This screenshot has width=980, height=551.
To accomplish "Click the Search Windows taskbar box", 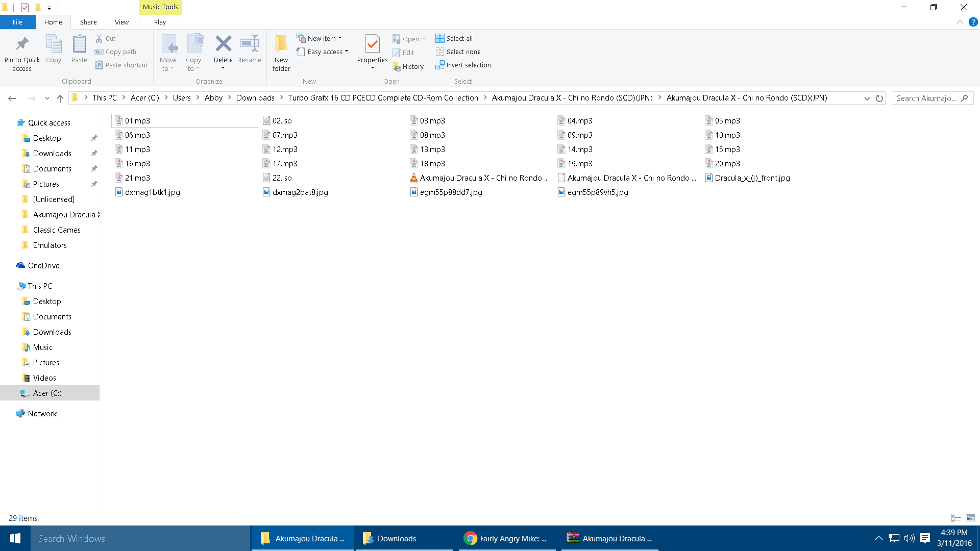I will 140,538.
